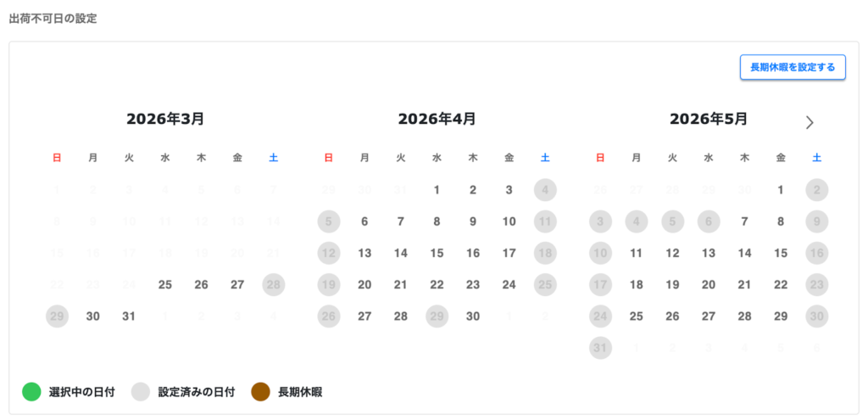The image size is (868, 420).
Task: Click the next month chevron arrow
Action: pyautogui.click(x=810, y=122)
